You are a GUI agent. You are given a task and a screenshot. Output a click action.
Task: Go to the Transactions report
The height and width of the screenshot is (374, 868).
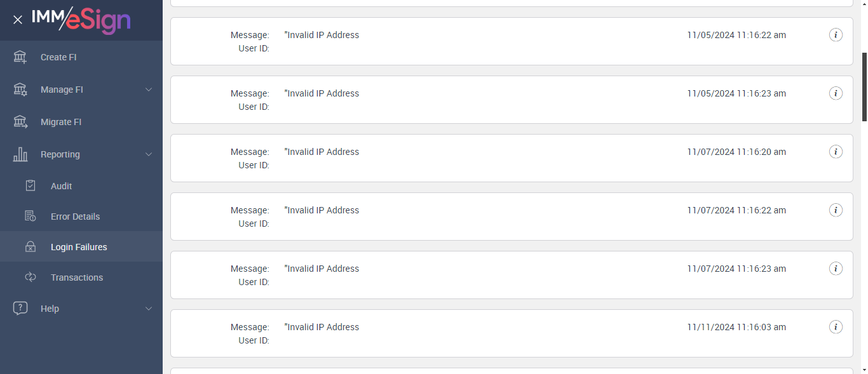pyautogui.click(x=77, y=277)
